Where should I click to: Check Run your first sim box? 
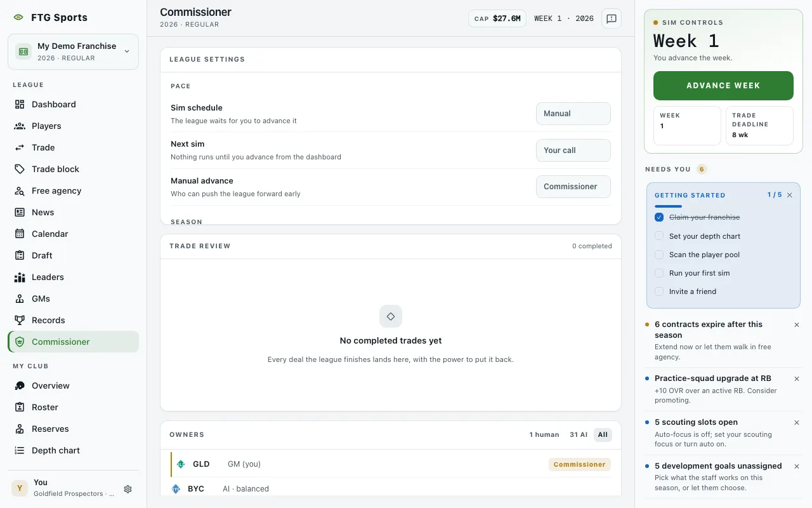click(x=659, y=273)
